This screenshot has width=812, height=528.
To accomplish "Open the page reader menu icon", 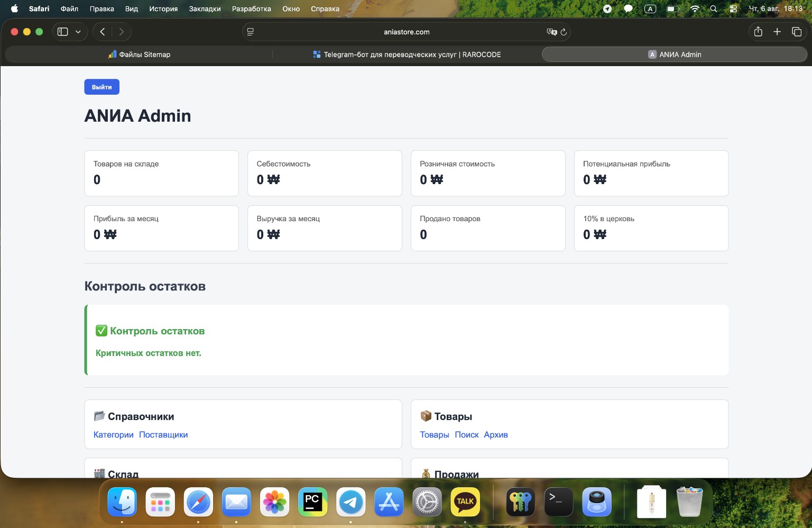I will 251,32.
